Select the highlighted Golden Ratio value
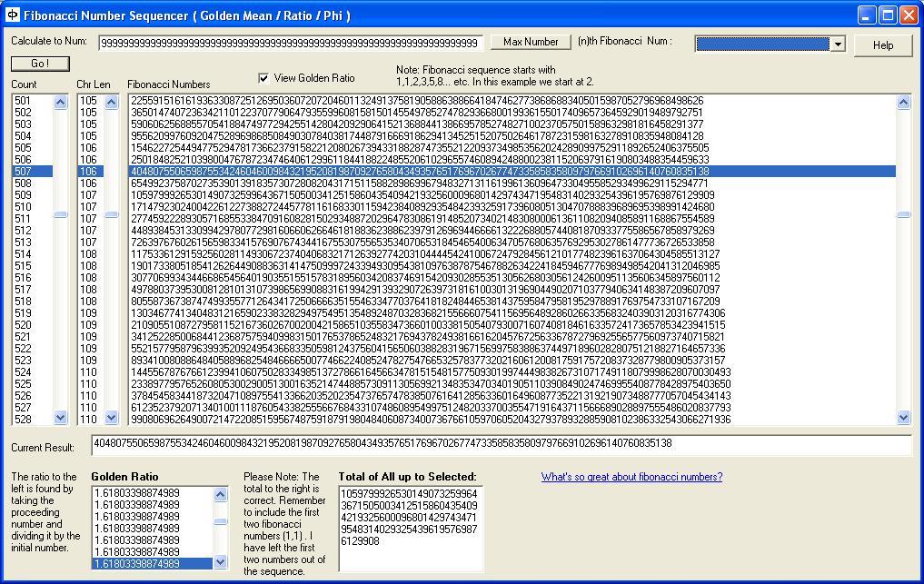924x584 pixels. click(x=152, y=564)
